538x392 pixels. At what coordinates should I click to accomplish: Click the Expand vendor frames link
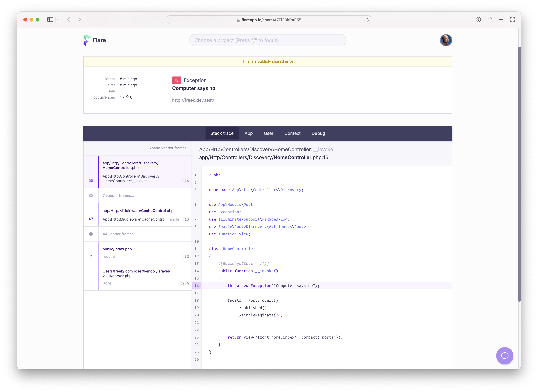coord(167,148)
